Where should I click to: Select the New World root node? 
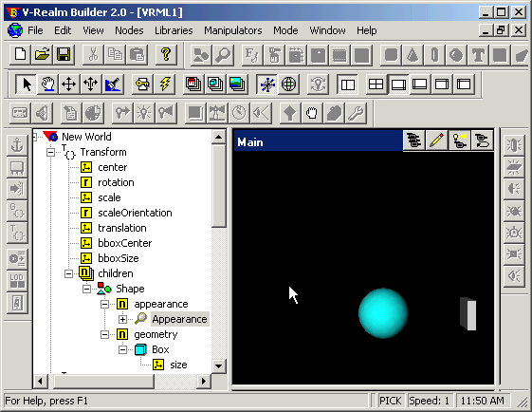tap(86, 137)
